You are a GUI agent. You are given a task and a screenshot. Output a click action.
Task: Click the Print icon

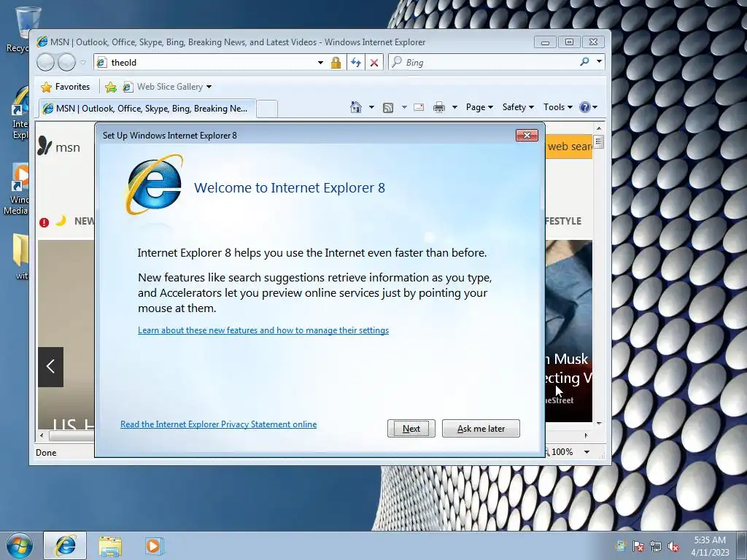coord(438,107)
